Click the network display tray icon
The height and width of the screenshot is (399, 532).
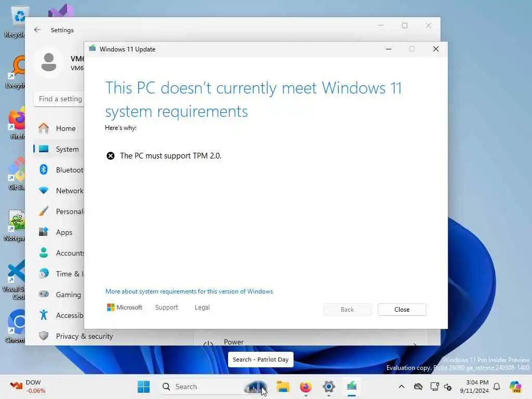[435, 387]
